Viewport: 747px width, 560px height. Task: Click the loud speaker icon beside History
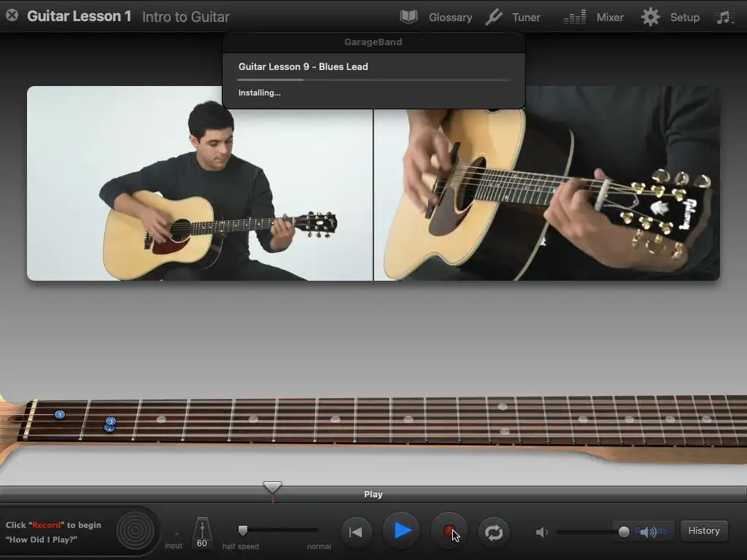(648, 532)
